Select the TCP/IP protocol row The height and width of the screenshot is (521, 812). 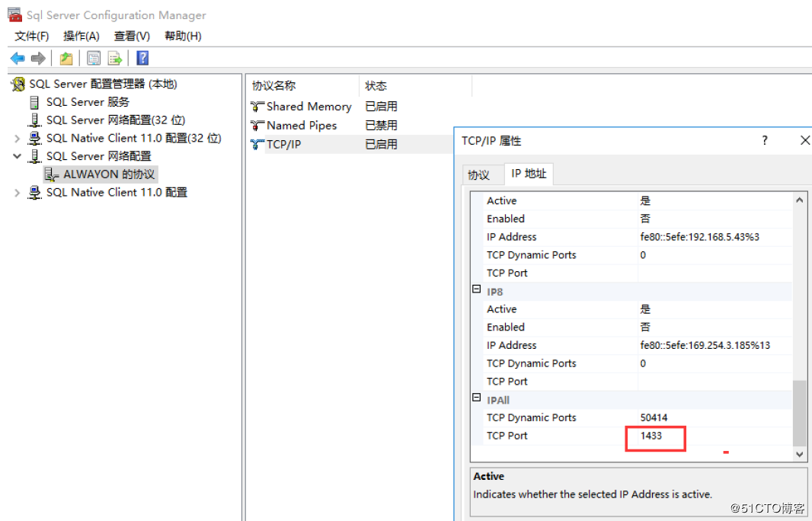click(x=283, y=145)
